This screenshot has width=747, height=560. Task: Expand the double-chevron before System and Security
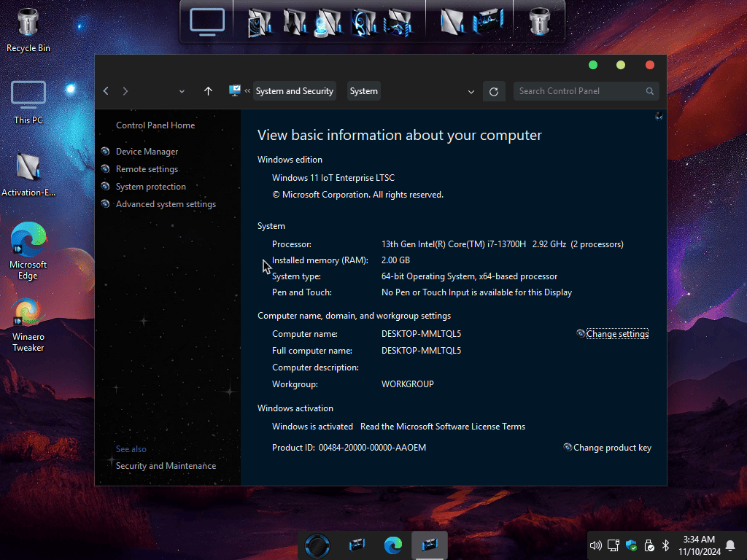click(247, 90)
